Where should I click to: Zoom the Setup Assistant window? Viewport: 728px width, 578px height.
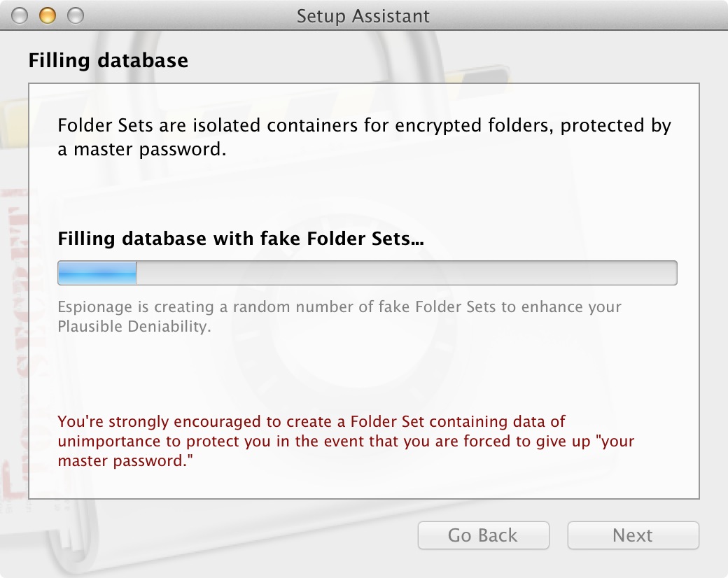click(75, 15)
